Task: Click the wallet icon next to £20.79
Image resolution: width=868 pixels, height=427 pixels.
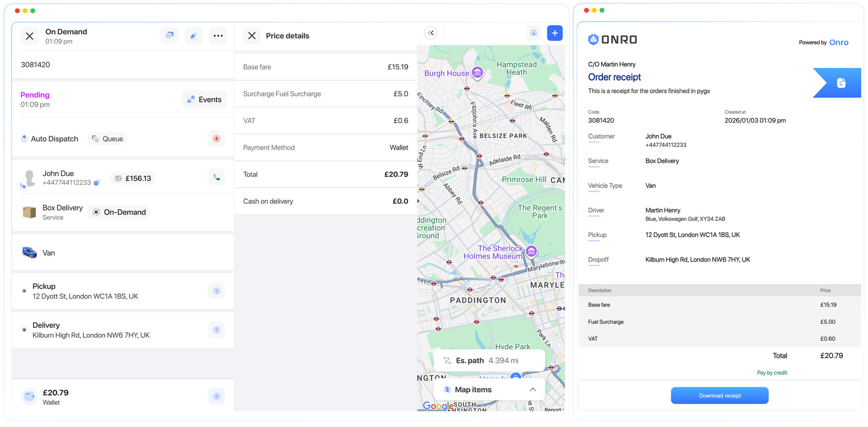Action: [29, 396]
